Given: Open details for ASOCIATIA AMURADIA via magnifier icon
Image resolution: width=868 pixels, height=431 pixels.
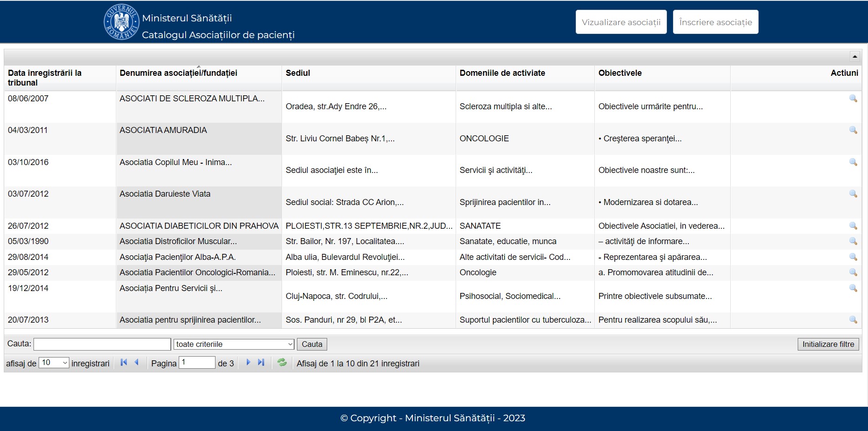Looking at the screenshot, I should tap(853, 130).
